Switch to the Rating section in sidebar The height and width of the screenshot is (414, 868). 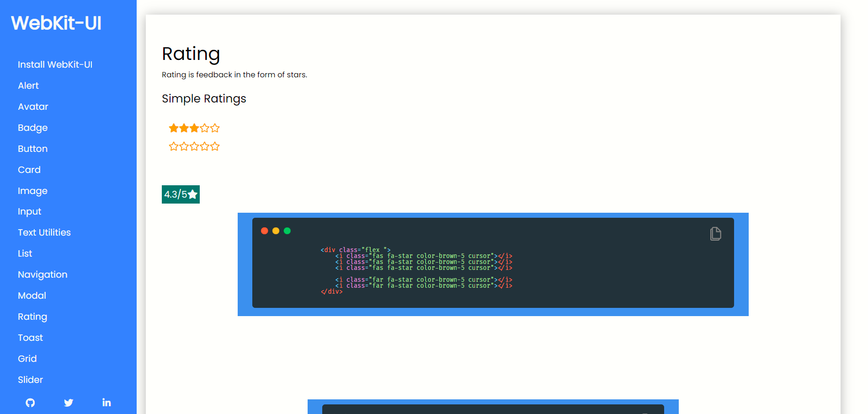tap(32, 317)
